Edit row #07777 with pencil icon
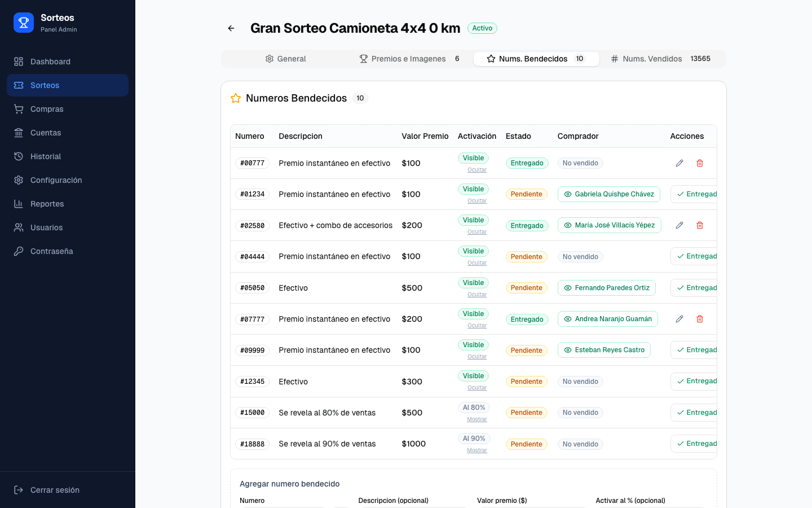Image resolution: width=812 pixels, height=508 pixels. point(679,319)
